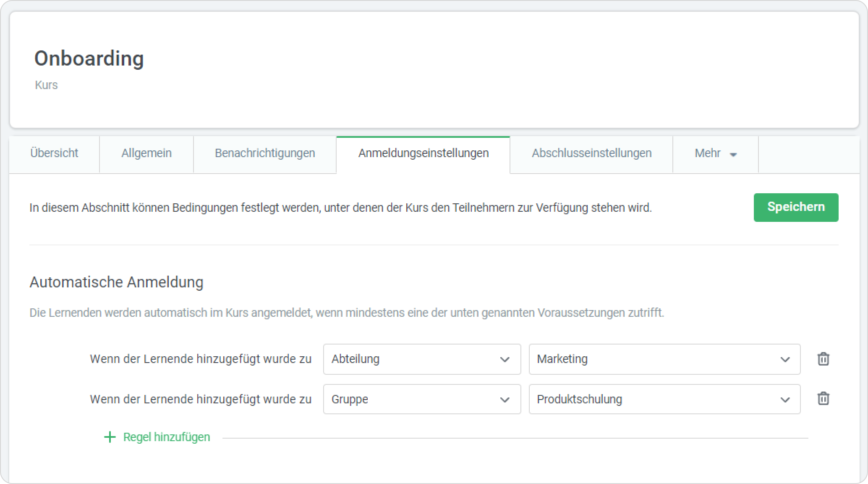This screenshot has height=484, width=868.
Task: Open the Marketing value dropdown
Action: point(664,359)
